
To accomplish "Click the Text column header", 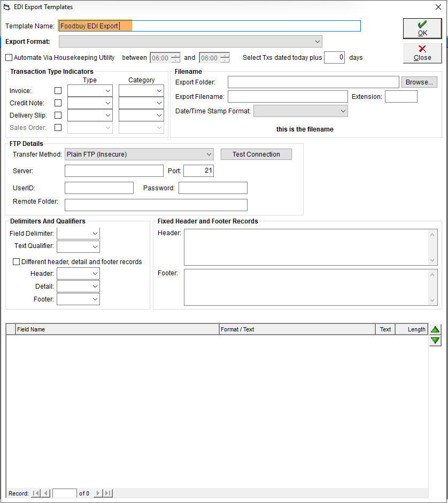I will coord(385,329).
